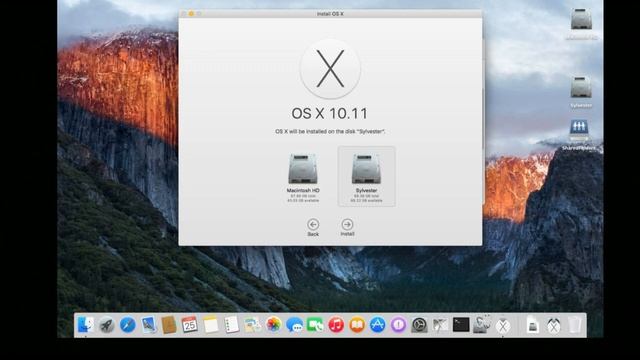
Task: Click the OS X 10.11 heading
Action: click(330, 113)
